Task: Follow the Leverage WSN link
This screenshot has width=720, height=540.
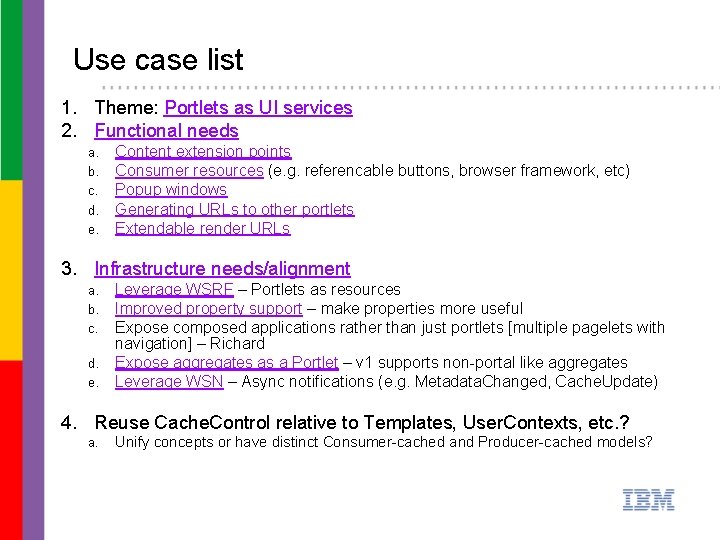Action: 169,382
